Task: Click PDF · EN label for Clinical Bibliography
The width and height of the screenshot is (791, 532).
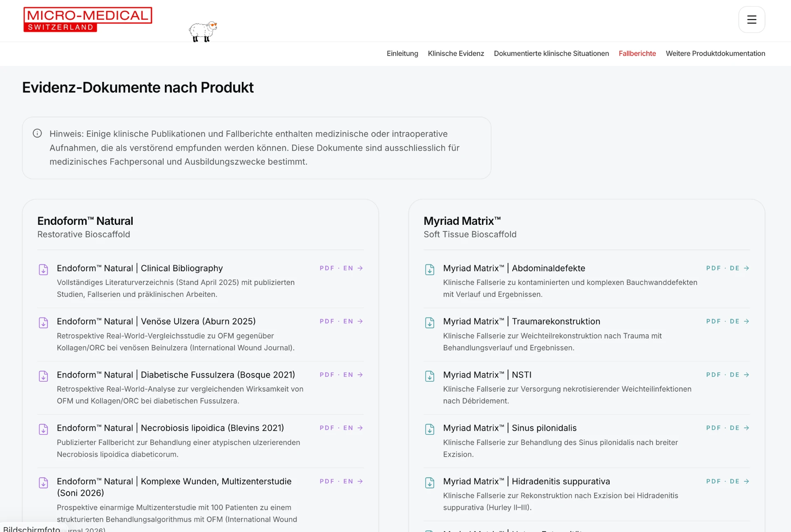Action: [336, 268]
